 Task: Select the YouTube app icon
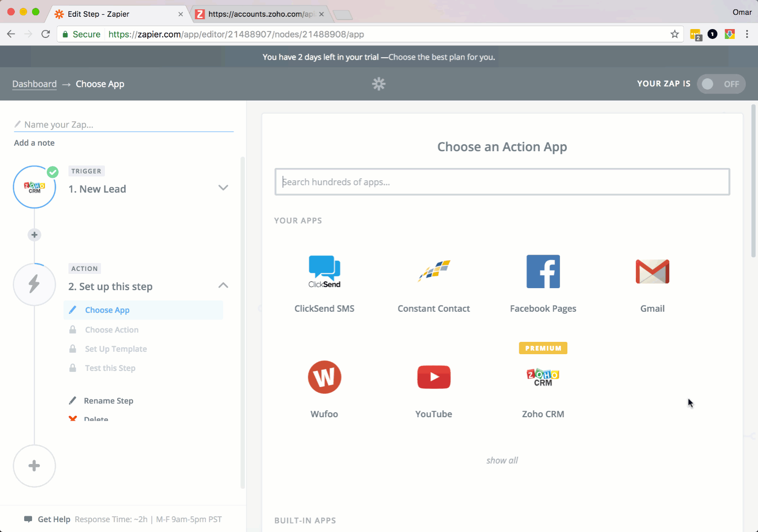point(434,377)
